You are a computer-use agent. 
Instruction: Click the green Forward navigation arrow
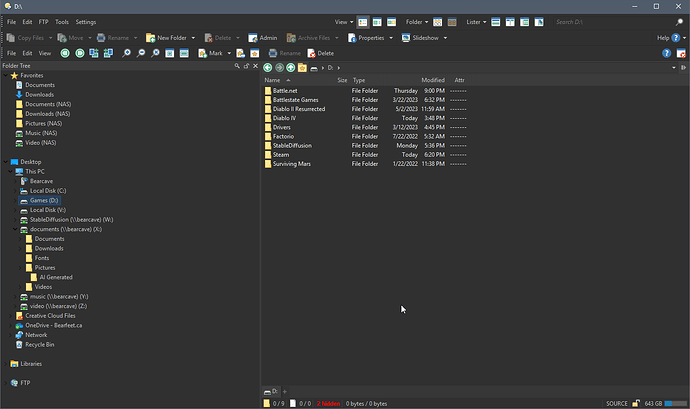pos(279,68)
